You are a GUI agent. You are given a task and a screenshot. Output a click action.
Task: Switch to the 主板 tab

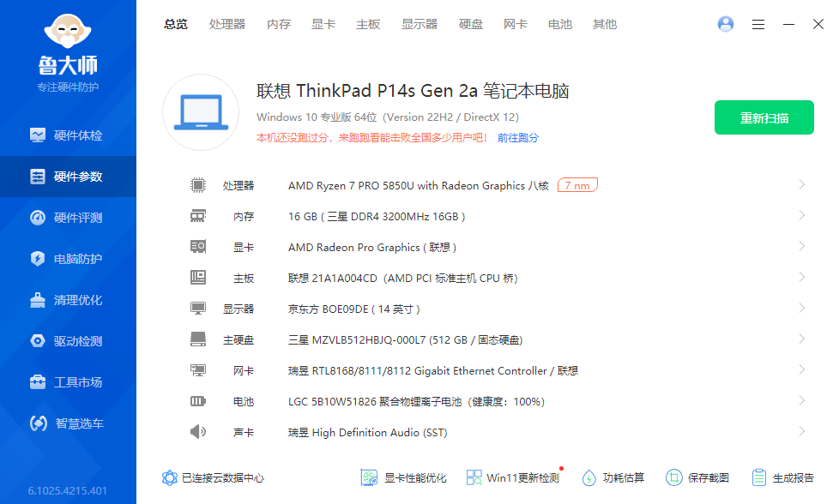click(368, 24)
